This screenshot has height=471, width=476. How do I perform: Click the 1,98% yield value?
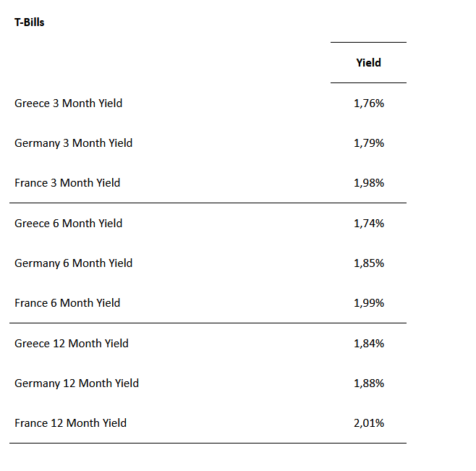[x=368, y=183]
